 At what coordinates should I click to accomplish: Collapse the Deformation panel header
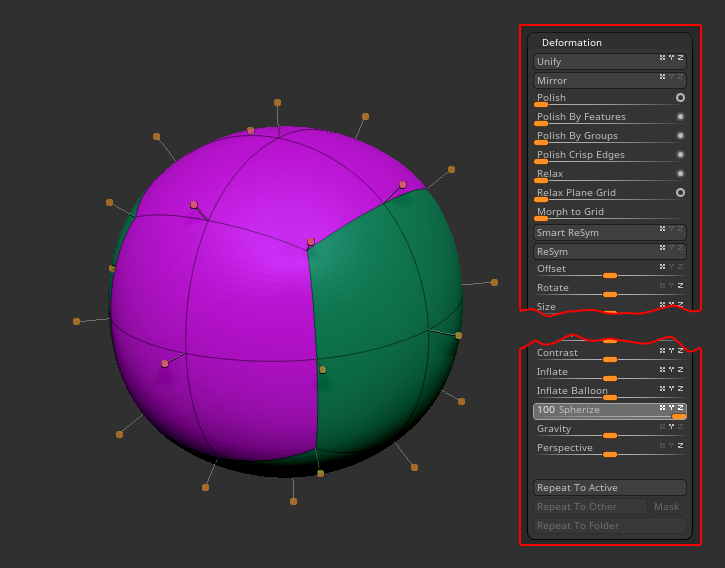[572, 43]
